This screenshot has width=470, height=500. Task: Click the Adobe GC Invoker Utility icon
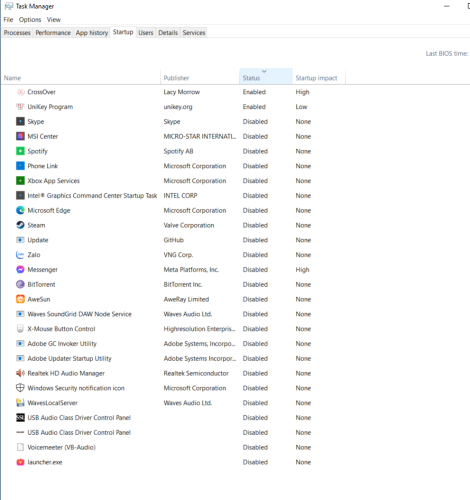coord(20,343)
